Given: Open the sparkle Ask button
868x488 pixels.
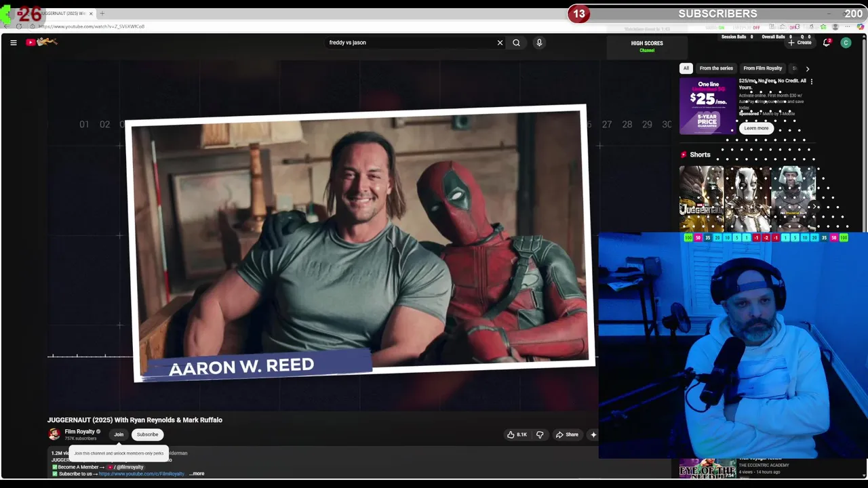Looking at the screenshot, I should coord(593,434).
